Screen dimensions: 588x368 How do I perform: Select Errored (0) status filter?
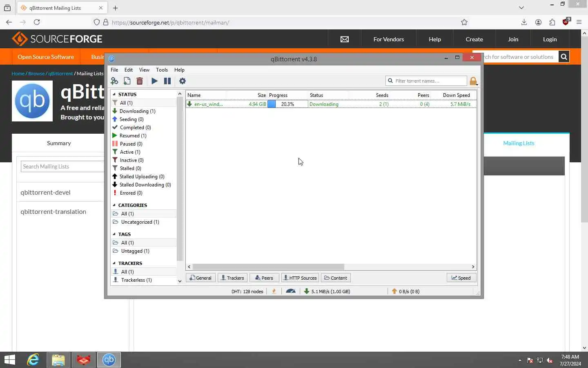[x=144, y=193]
